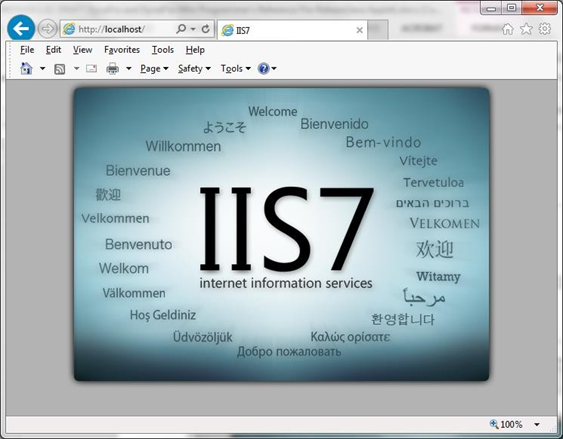This screenshot has width=563, height=439.
Task: Open the Favorites menu
Action: (x=122, y=50)
